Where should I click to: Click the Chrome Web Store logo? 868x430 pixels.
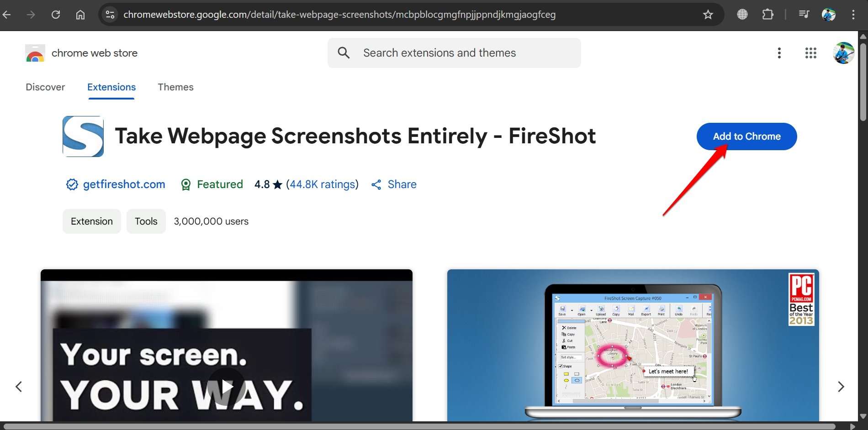click(x=35, y=53)
